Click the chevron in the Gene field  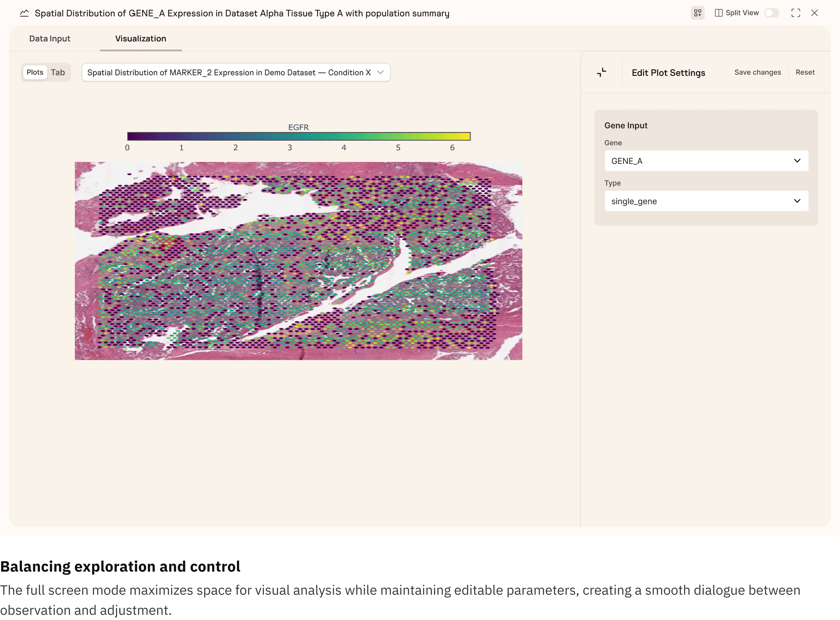click(x=797, y=161)
